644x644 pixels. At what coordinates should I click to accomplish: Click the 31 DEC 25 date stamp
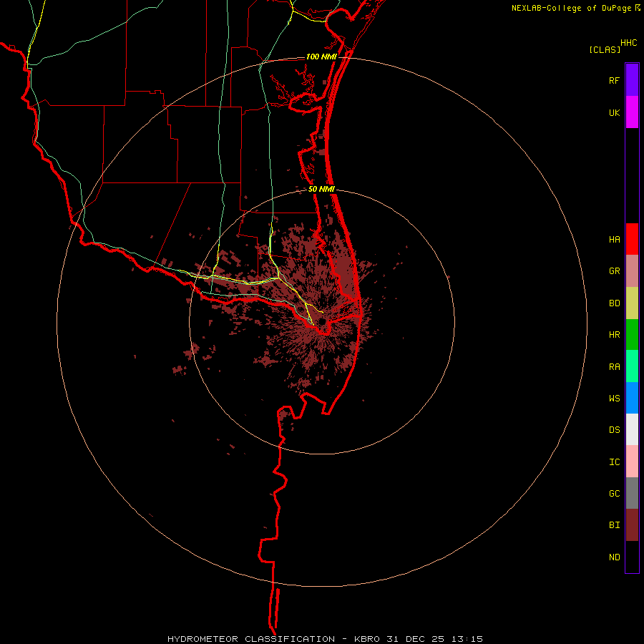point(416,639)
